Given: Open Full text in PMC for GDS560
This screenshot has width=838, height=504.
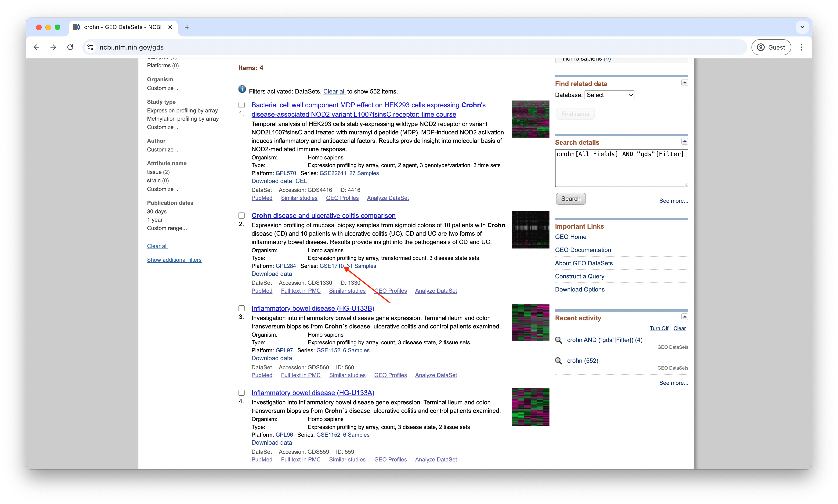Looking at the screenshot, I should pyautogui.click(x=301, y=375).
